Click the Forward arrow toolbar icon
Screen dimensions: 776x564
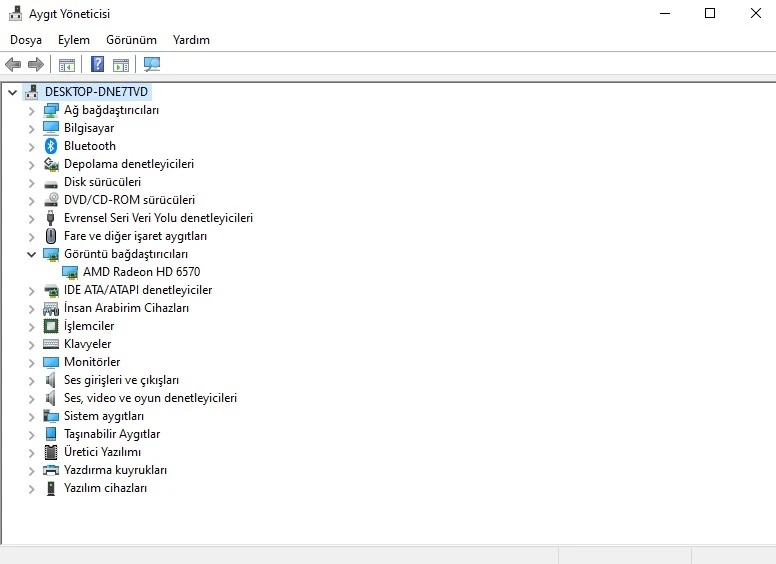[x=36, y=64]
